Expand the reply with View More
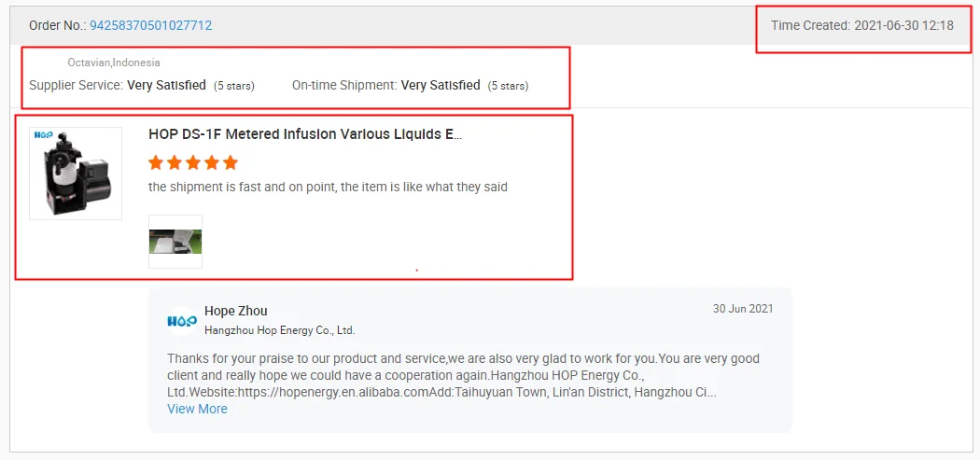Image resolution: width=980 pixels, height=460 pixels. pos(197,409)
